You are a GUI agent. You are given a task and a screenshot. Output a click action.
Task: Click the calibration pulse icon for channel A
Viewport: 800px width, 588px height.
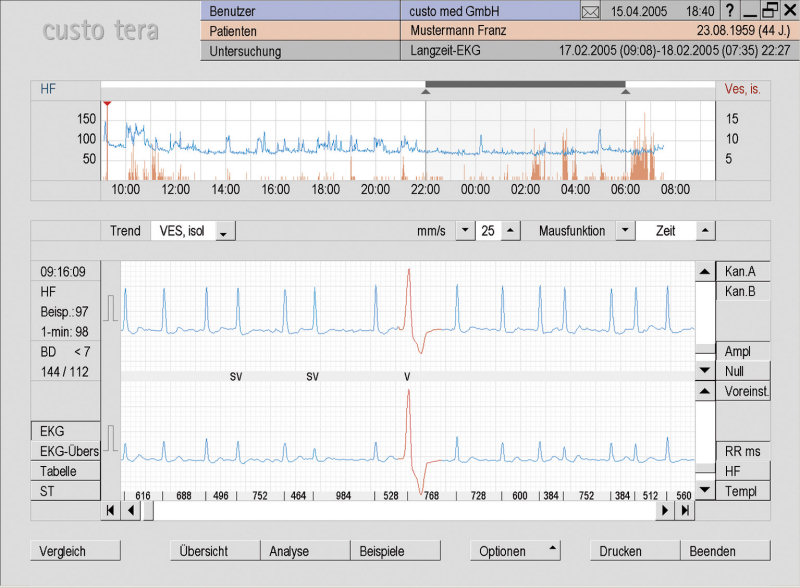click(x=113, y=306)
